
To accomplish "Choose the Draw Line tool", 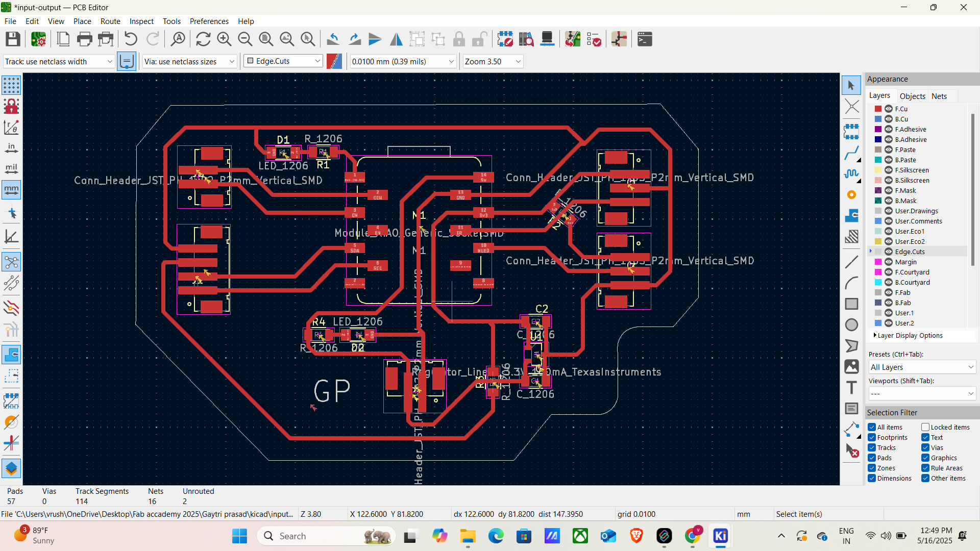I will 851,262.
